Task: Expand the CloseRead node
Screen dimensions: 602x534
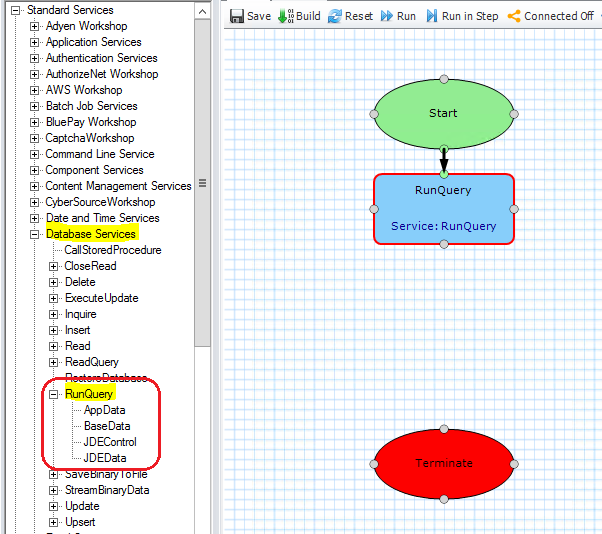Action: click(53, 266)
